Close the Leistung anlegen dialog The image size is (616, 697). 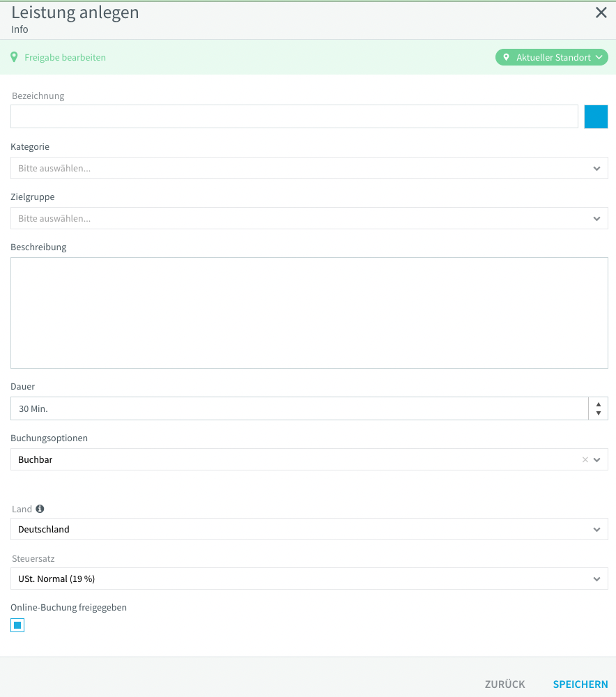[601, 13]
